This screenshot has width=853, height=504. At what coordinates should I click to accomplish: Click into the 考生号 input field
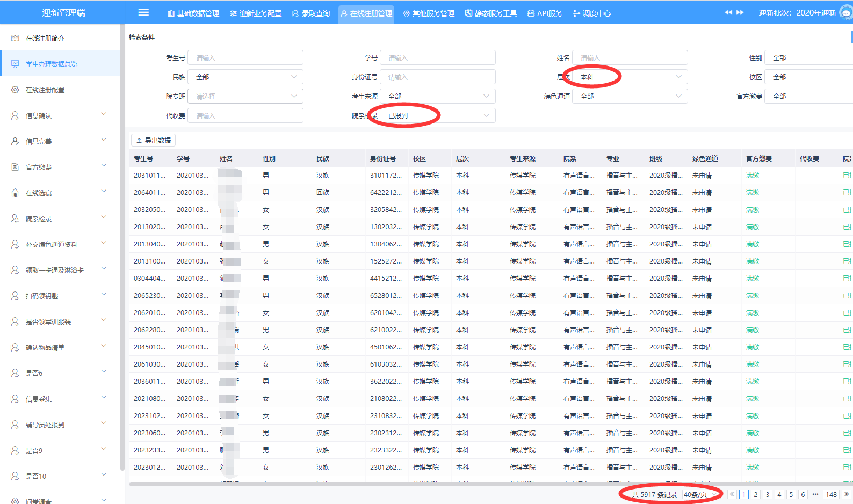(x=245, y=57)
